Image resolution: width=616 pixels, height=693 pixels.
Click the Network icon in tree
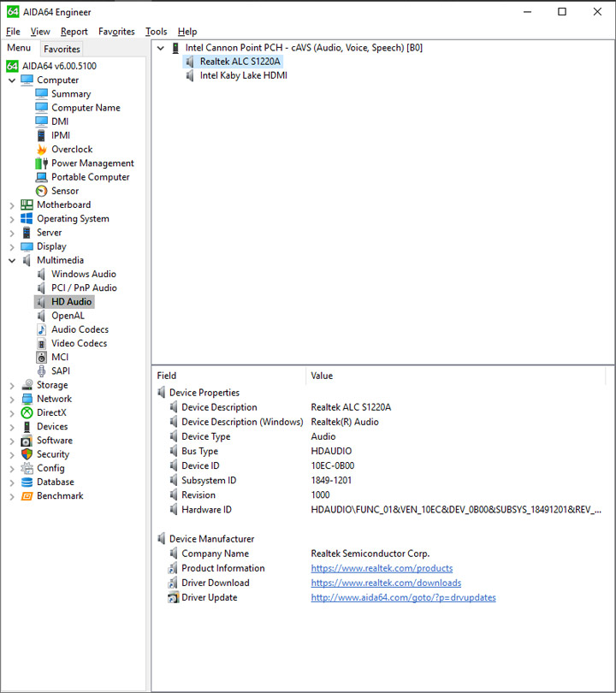(x=27, y=399)
